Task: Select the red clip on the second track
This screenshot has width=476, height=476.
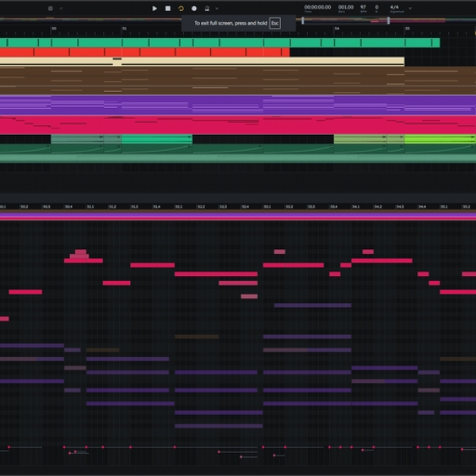Action: coord(145,52)
